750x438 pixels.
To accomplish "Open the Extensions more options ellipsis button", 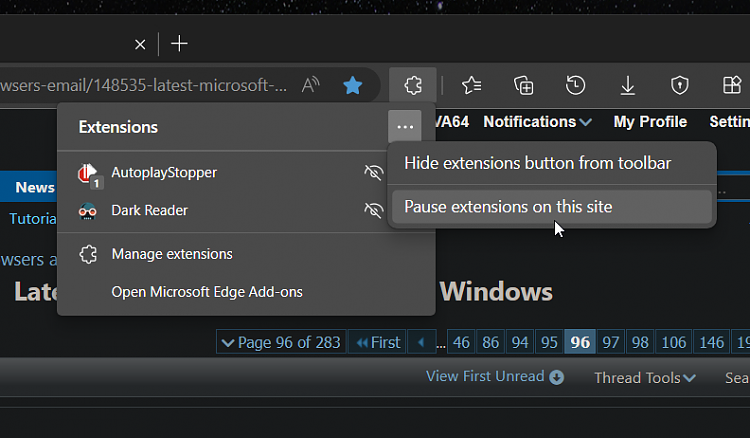I will click(405, 127).
